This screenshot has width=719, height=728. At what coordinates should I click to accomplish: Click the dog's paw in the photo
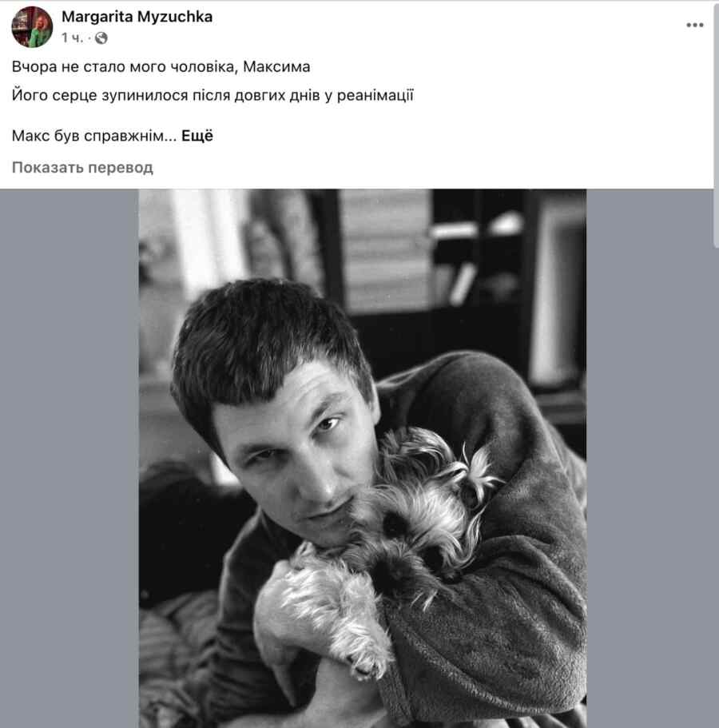click(367, 659)
